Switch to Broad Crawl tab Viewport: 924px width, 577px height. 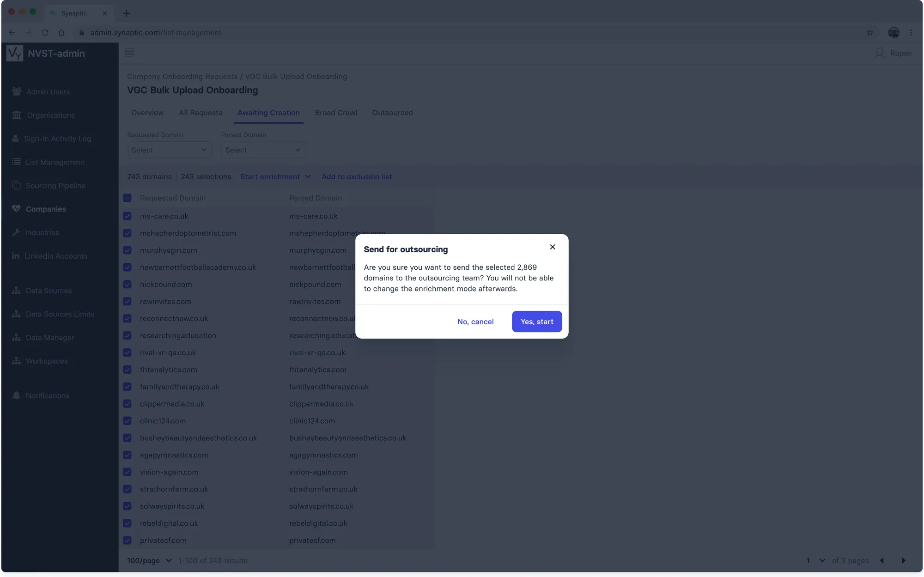(x=336, y=113)
